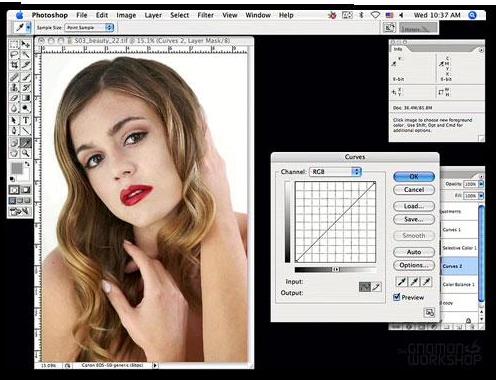Open the File Browser from options bar

click(x=389, y=28)
